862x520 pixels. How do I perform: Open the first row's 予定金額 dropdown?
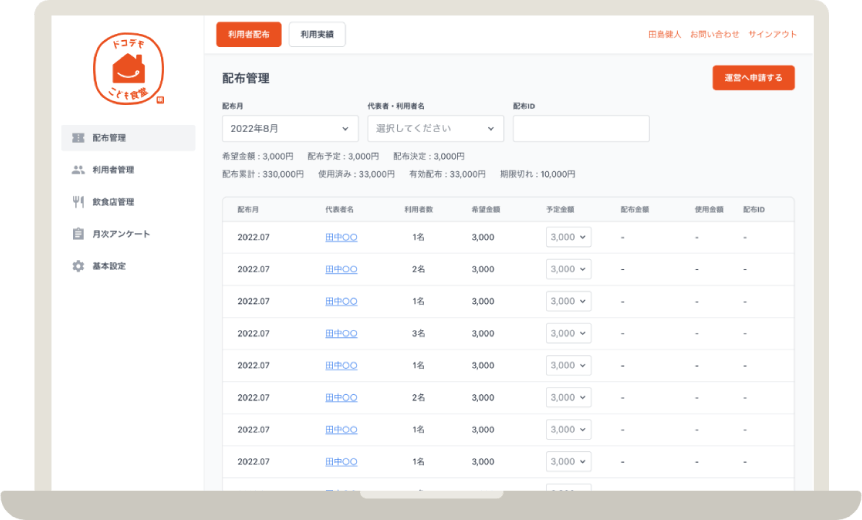568,237
